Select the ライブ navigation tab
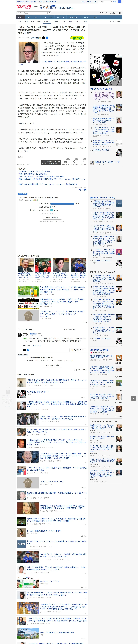This screenshot has width=138, height=644. (37, 17)
